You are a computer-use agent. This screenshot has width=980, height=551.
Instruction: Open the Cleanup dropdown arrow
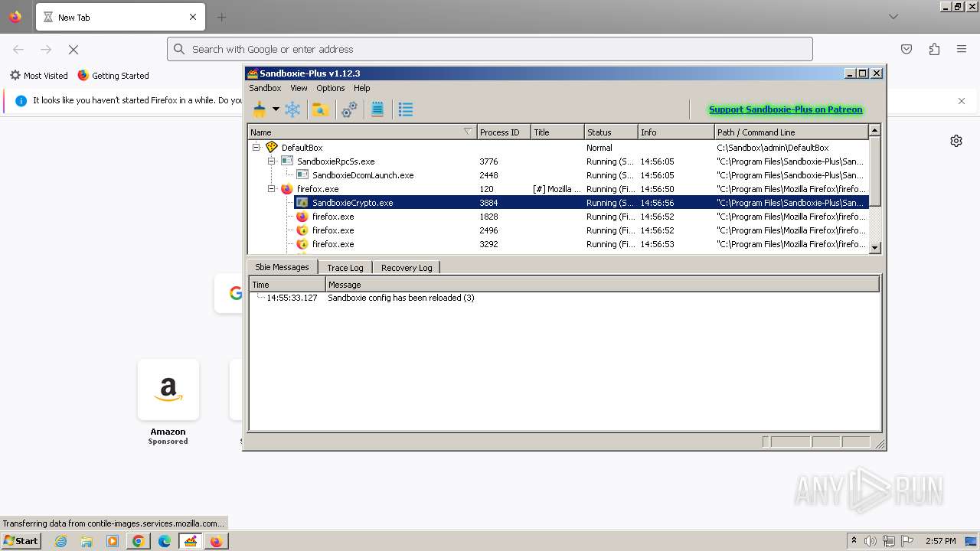tap(276, 109)
